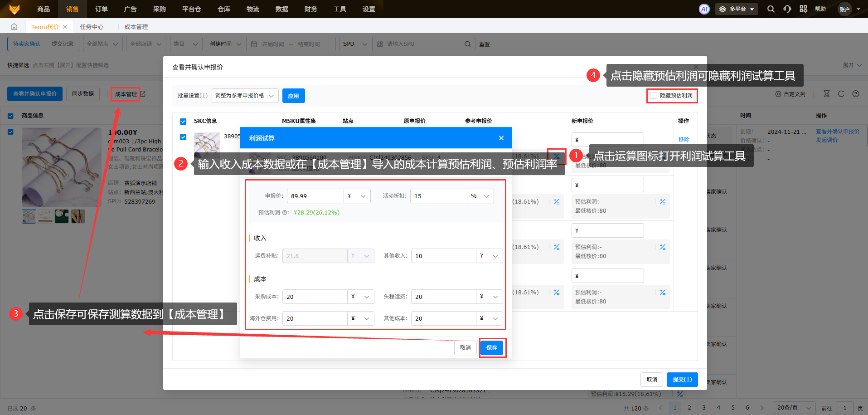Screen dimensions: 868x415
Task: Click the green thumbnail under product image
Action: pos(62,216)
